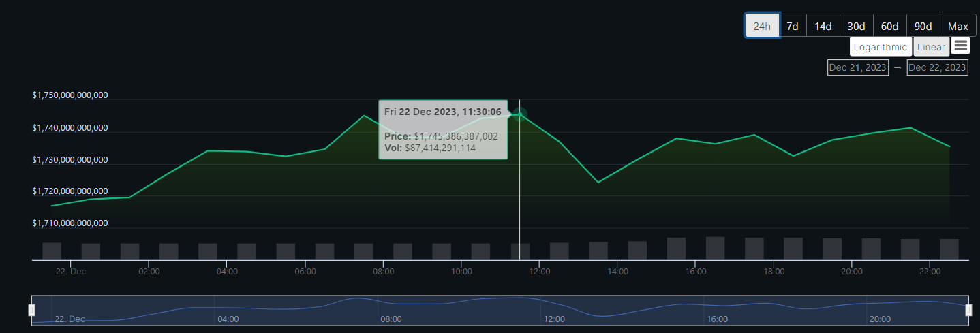
Task: Click the 10:00 time axis label
Action: click(461, 271)
